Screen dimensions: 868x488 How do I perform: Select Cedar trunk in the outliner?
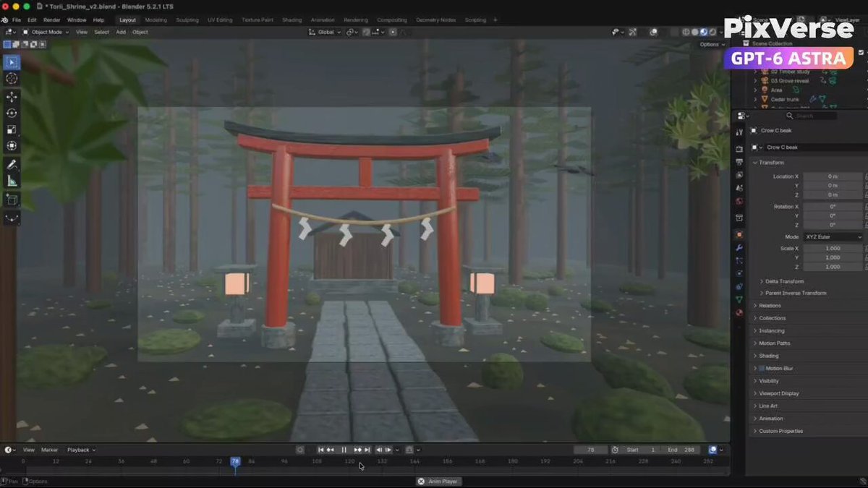point(785,99)
